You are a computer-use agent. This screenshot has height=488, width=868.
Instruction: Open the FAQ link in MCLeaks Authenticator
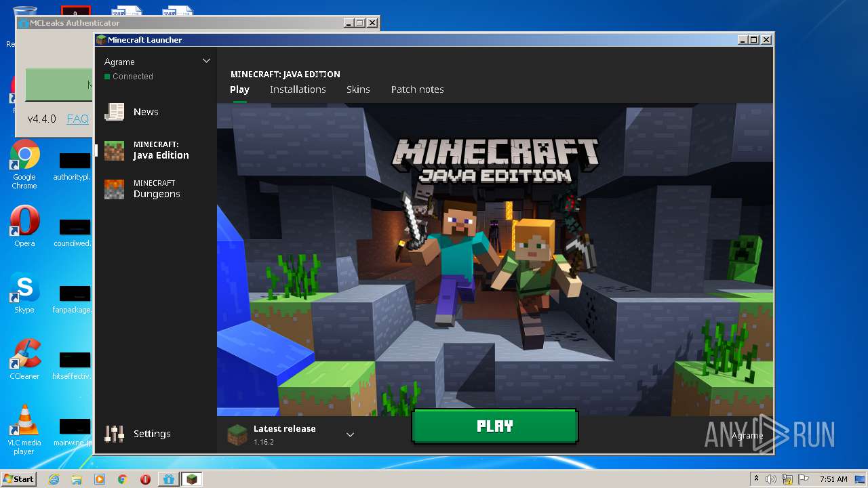77,119
